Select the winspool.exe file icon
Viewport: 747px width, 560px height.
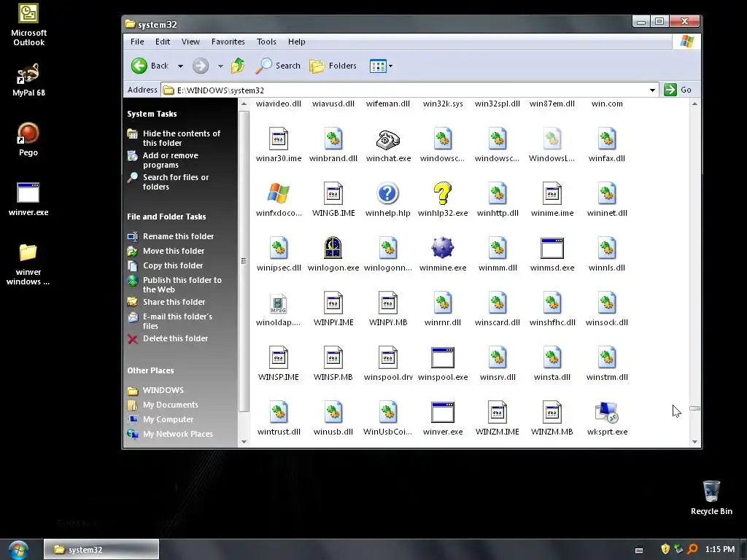443,357
